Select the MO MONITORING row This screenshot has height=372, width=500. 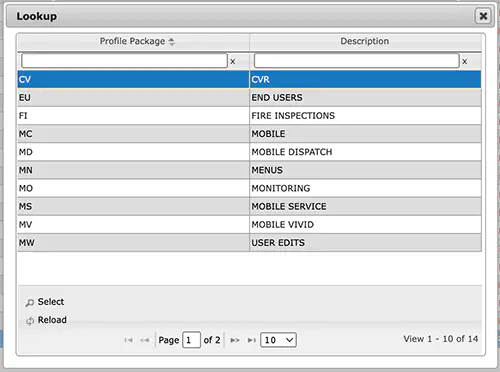coord(249,188)
